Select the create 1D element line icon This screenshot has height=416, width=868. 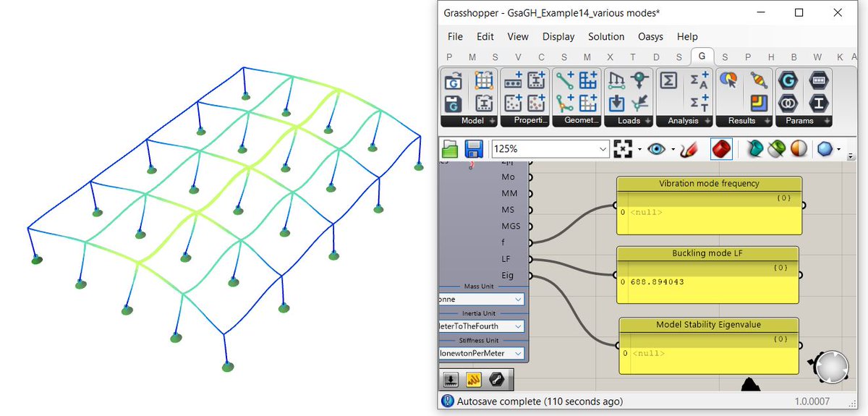(565, 80)
